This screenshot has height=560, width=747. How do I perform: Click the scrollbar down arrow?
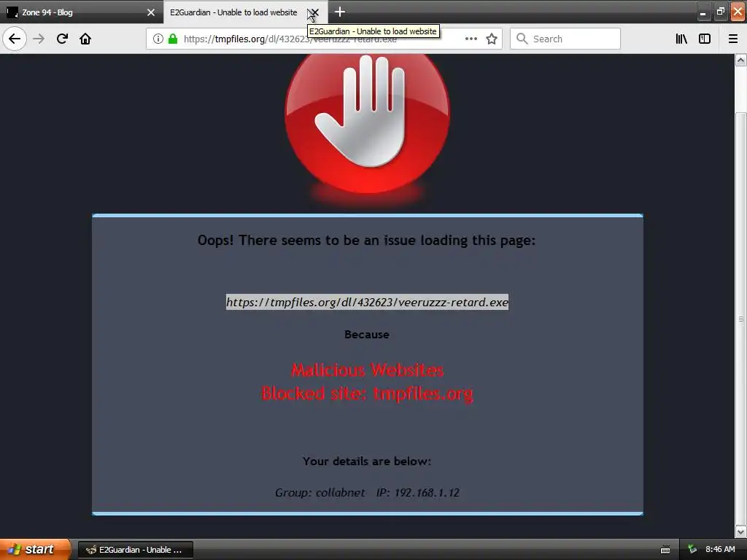point(740,532)
